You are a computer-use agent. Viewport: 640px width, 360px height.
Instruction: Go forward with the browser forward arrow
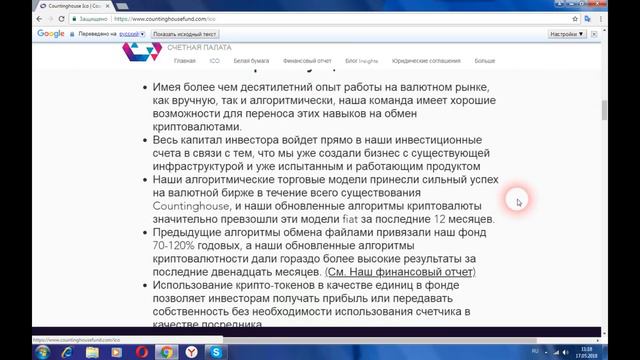[50, 19]
